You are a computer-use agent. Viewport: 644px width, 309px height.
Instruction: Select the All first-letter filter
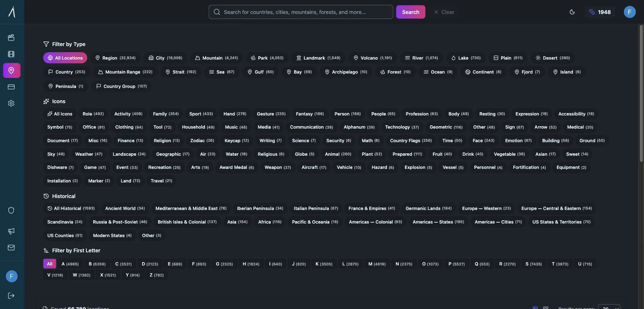pos(49,264)
